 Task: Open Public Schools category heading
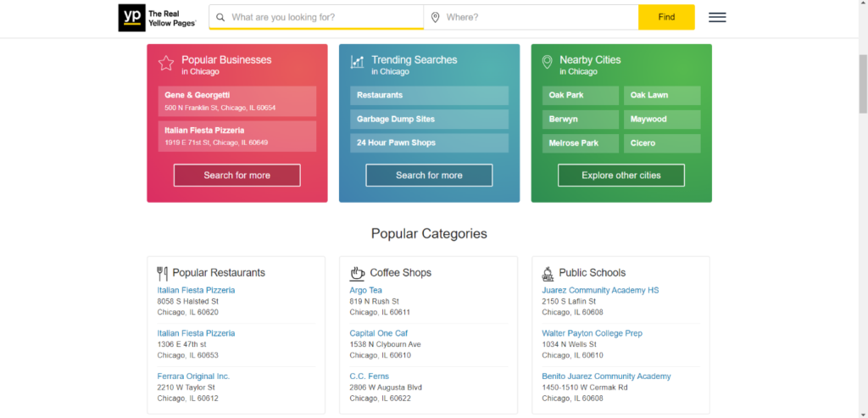pos(593,273)
